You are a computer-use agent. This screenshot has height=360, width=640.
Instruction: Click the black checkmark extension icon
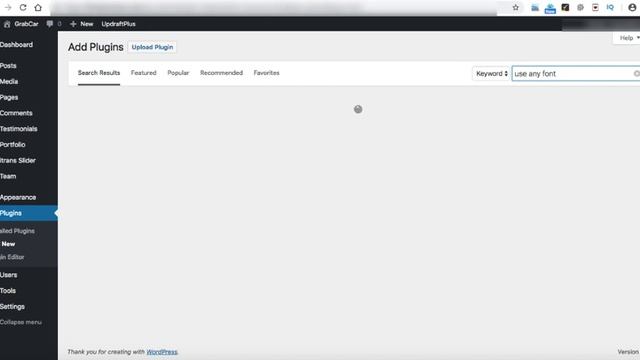565,7
